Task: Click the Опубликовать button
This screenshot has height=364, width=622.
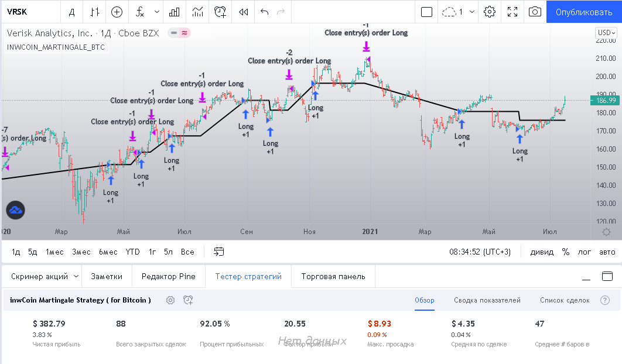Action: coord(583,12)
